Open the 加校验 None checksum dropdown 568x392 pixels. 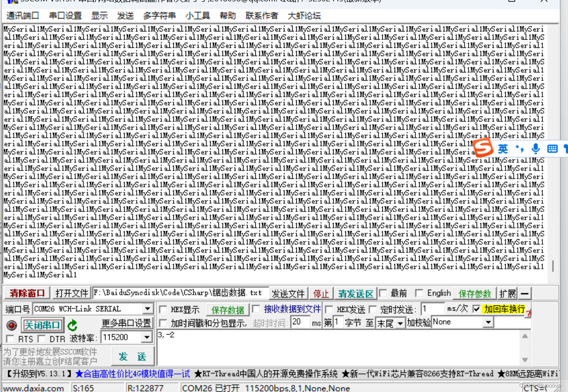click(488, 322)
